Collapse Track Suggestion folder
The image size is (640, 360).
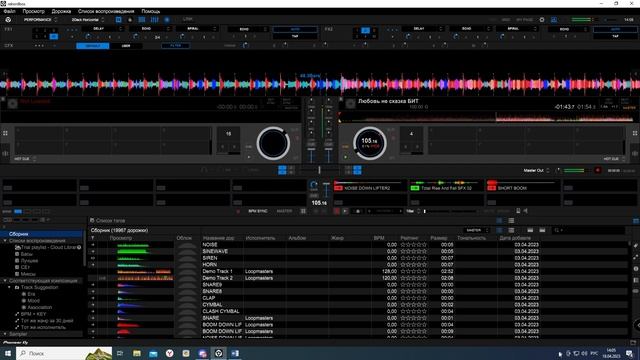(x=10, y=287)
